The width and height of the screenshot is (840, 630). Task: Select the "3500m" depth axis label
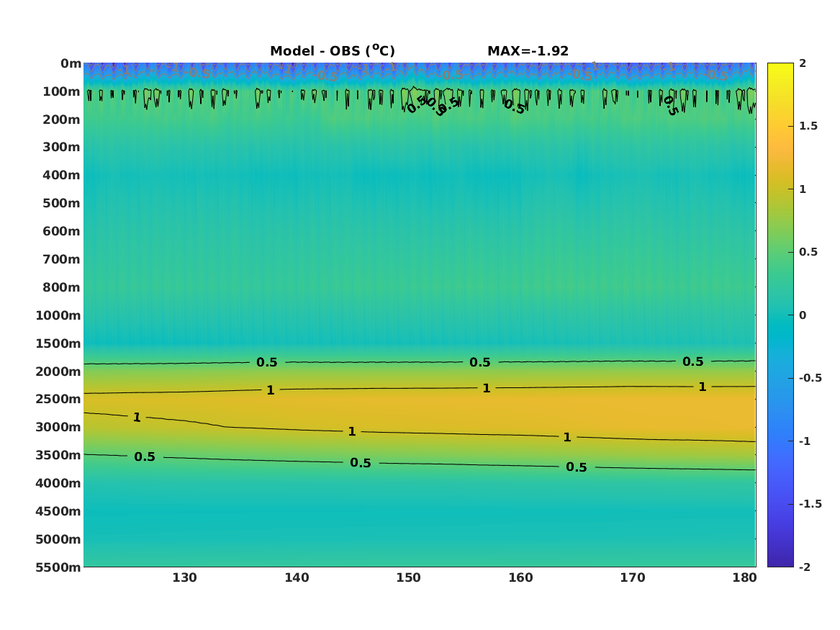pos(58,455)
